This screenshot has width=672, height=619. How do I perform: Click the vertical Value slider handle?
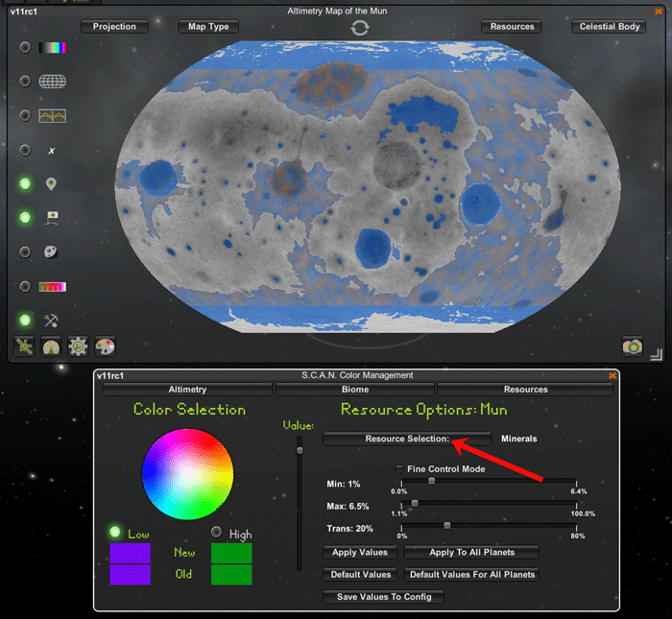(x=300, y=450)
